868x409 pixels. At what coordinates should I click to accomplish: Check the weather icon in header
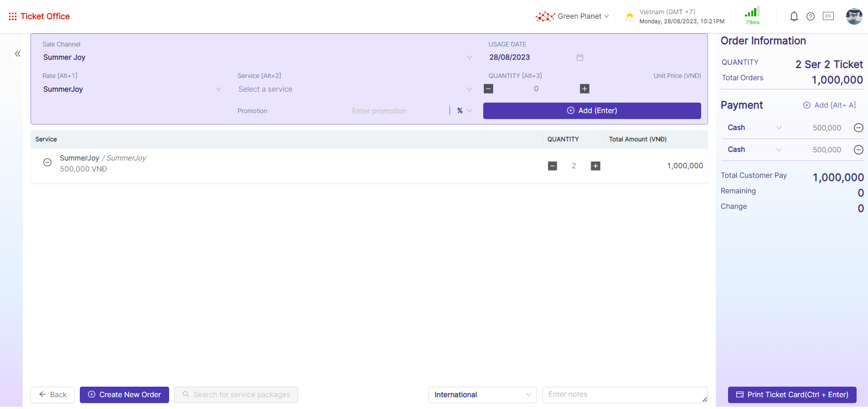[x=630, y=16]
